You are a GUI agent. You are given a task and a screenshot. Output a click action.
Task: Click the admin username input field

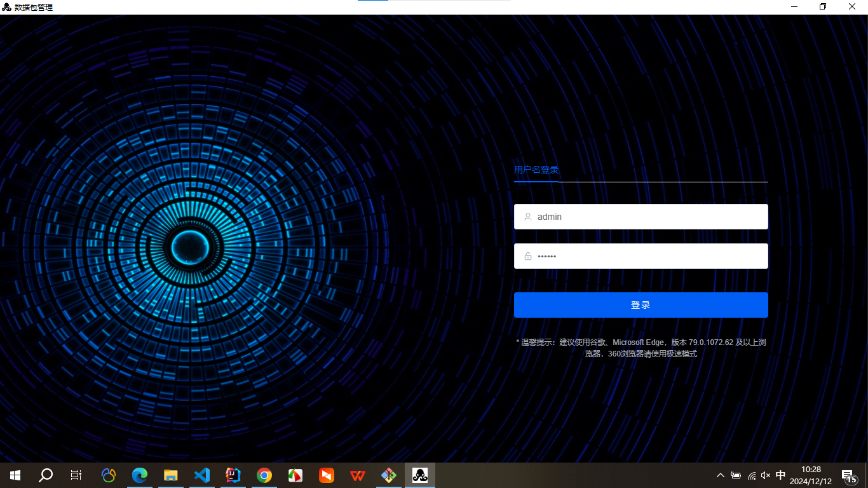pyautogui.click(x=641, y=217)
